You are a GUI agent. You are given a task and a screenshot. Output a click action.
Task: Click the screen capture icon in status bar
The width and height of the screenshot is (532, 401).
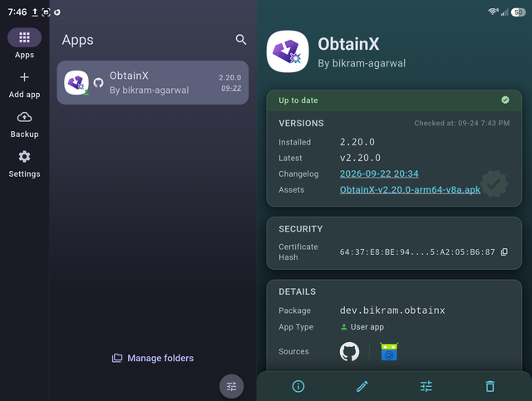46,12
